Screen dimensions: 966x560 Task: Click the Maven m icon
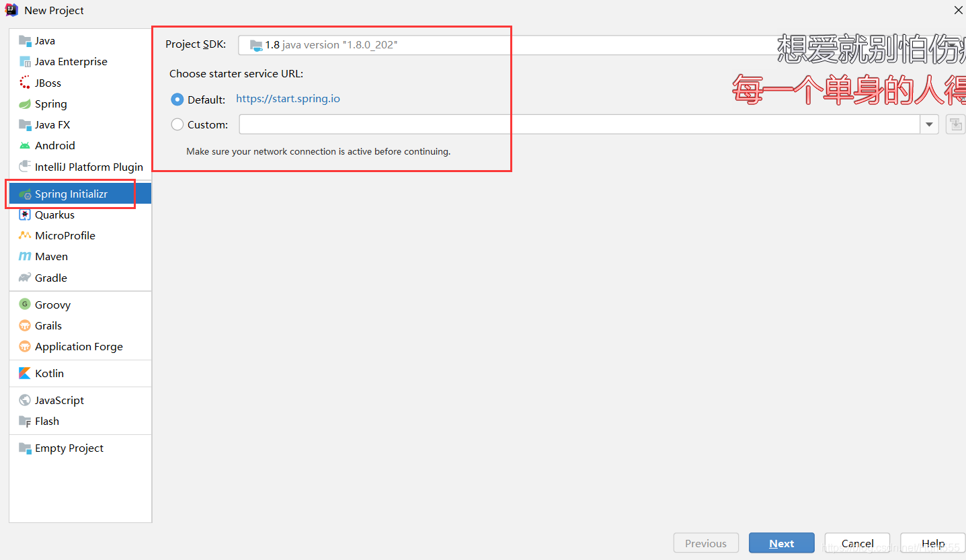click(25, 257)
